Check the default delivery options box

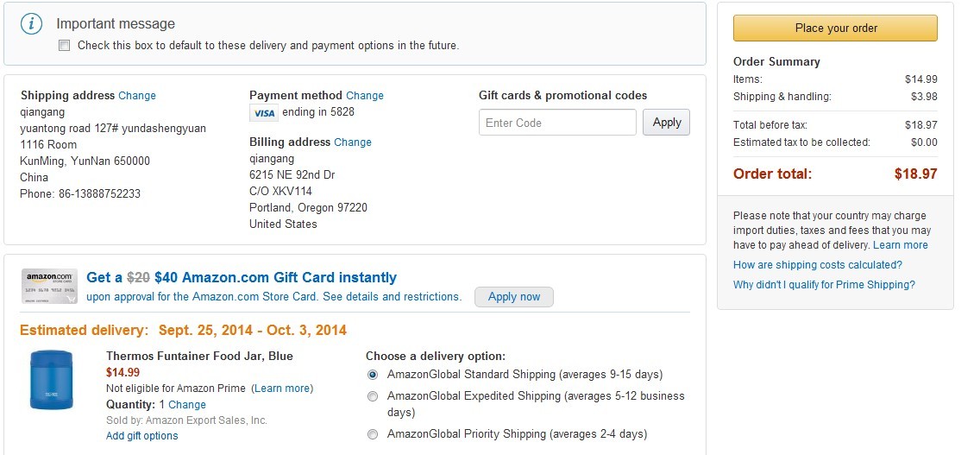64,46
